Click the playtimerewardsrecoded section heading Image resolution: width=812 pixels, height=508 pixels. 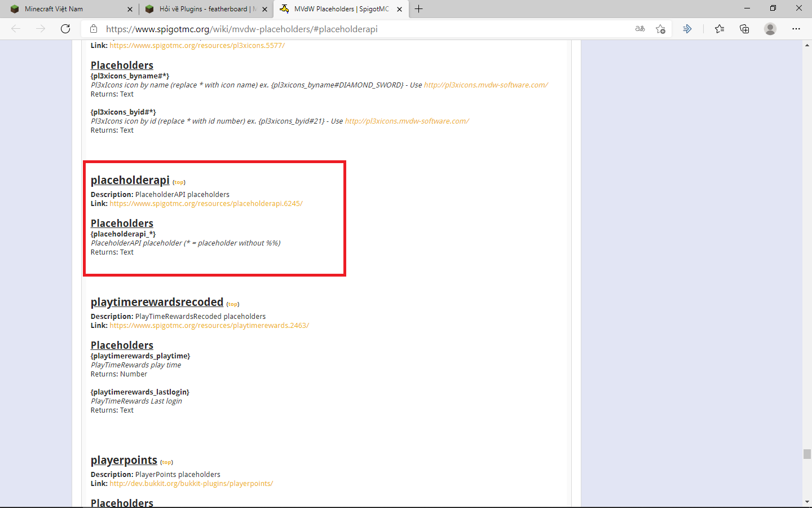[x=157, y=302]
